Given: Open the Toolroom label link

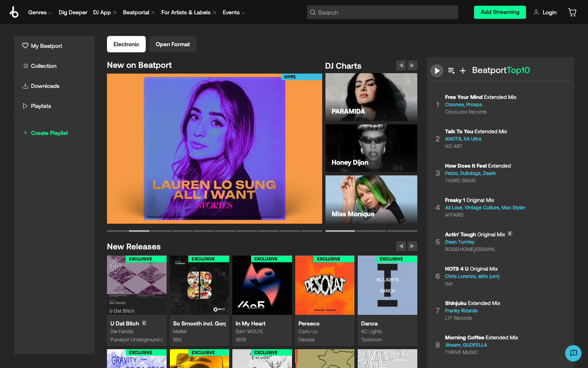Looking at the screenshot, I should tap(371, 340).
